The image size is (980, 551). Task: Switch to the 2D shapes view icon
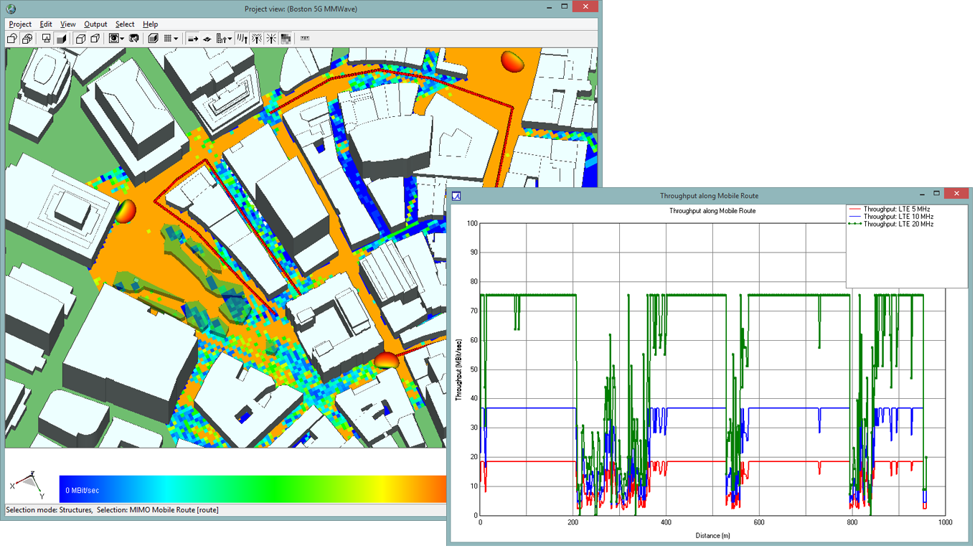(x=47, y=39)
